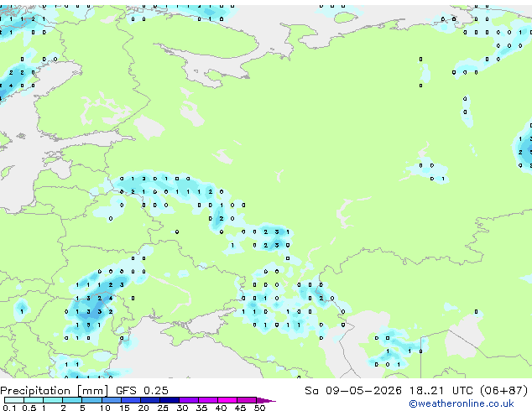Screen dimensions: 532x411
Task: Click the '15' legend label
Action: (124, 408)
